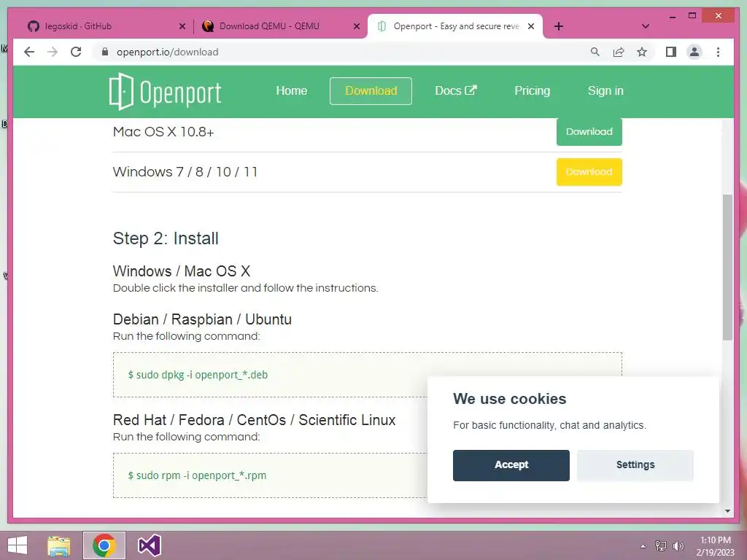Show hidden system tray icons

(x=643, y=546)
